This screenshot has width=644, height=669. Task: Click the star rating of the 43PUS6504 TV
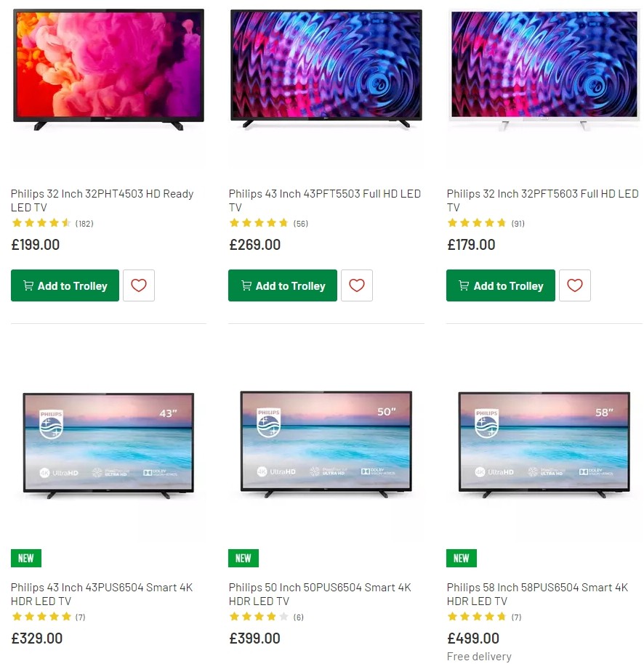point(41,617)
